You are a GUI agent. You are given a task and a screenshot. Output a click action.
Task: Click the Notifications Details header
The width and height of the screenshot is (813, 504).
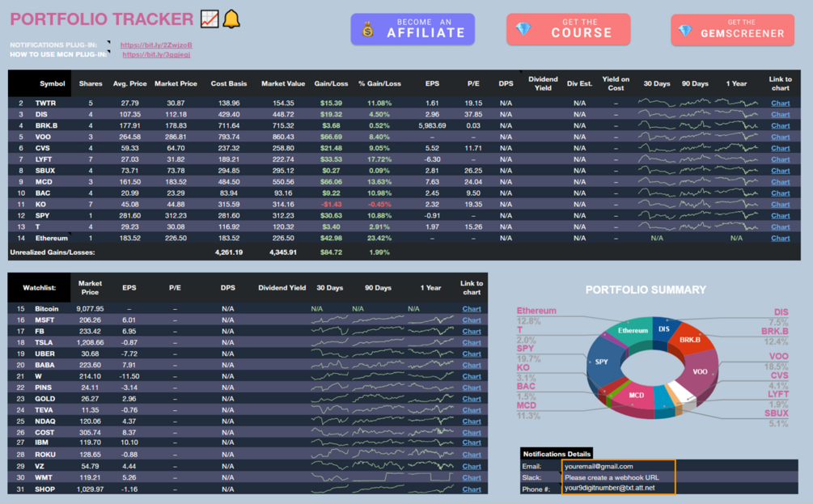(557, 454)
